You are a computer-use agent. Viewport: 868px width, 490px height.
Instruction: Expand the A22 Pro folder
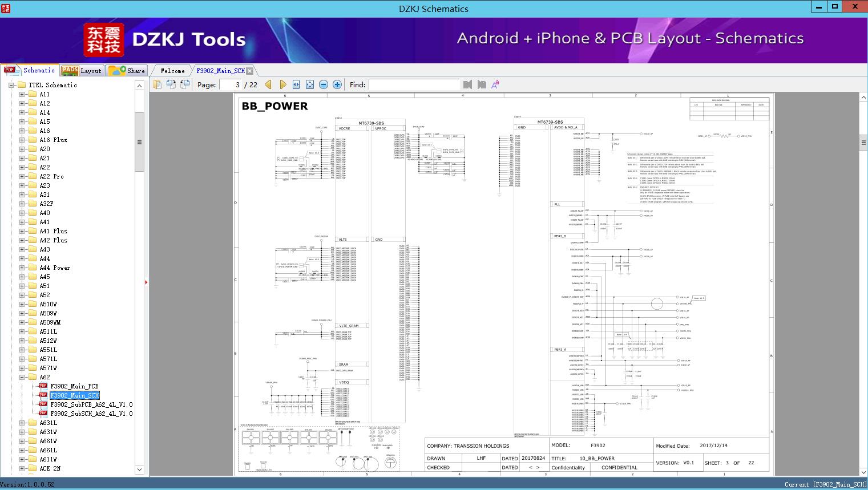coord(22,176)
